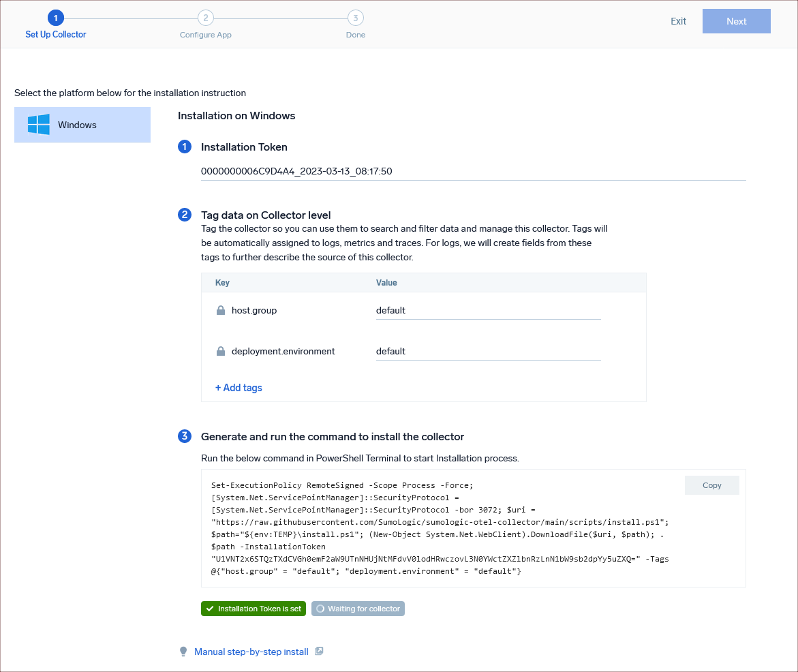The width and height of the screenshot is (798, 672).
Task: Edit the host.group value field
Action: tap(488, 311)
